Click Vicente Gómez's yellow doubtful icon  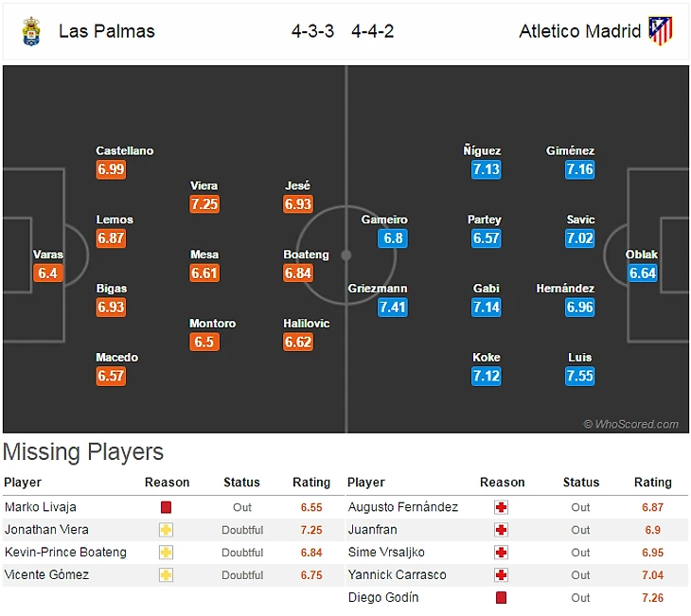(167, 575)
